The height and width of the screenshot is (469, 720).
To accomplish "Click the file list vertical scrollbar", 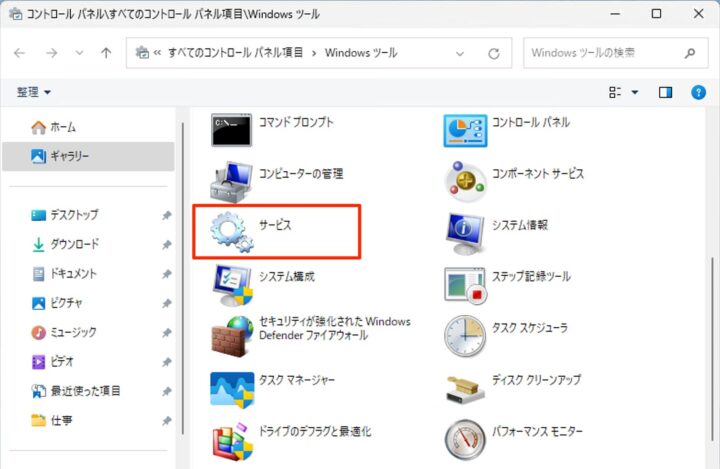I will point(713,349).
